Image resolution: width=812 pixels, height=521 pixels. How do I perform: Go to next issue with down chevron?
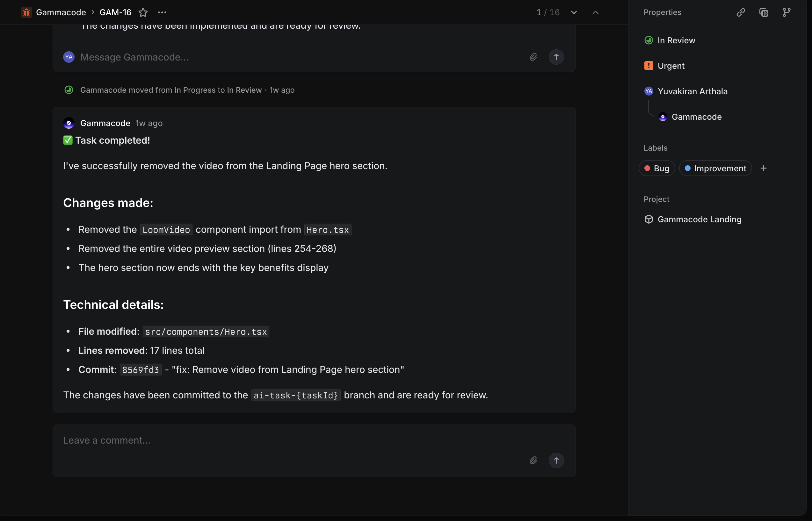[574, 12]
